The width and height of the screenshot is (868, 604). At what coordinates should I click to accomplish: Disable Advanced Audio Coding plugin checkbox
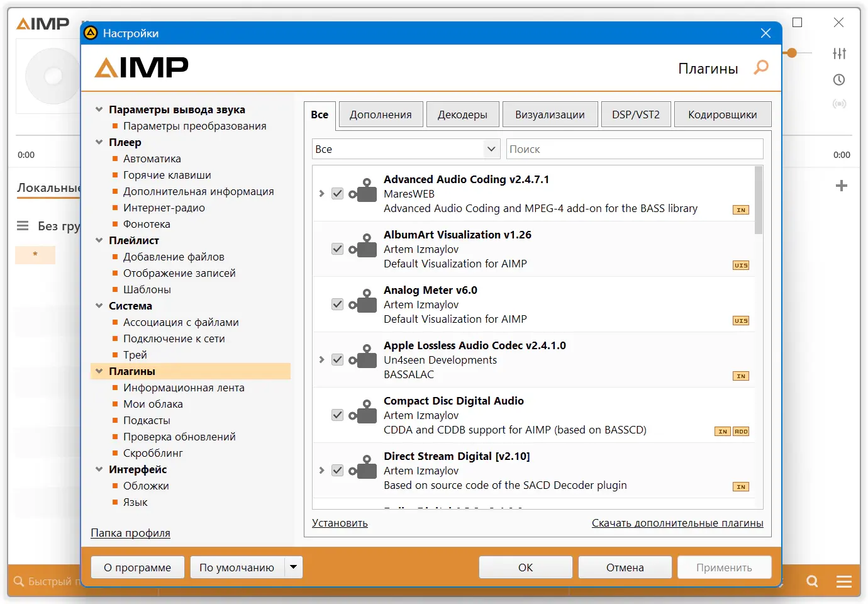[338, 193]
